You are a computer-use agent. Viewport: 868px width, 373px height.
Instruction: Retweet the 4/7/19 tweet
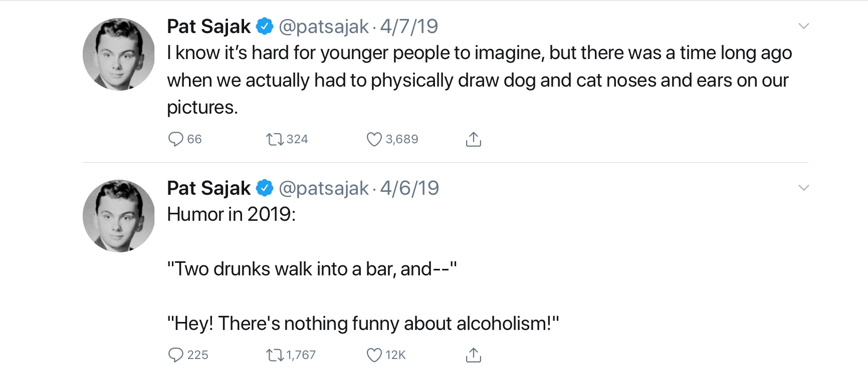275,139
